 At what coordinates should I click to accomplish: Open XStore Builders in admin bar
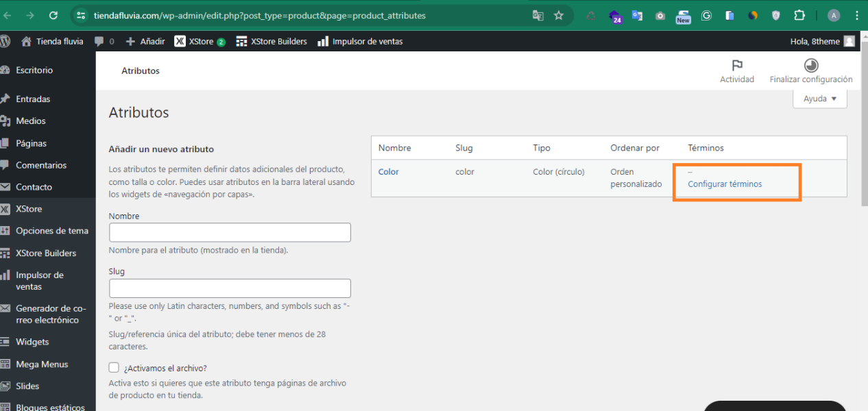pos(272,41)
